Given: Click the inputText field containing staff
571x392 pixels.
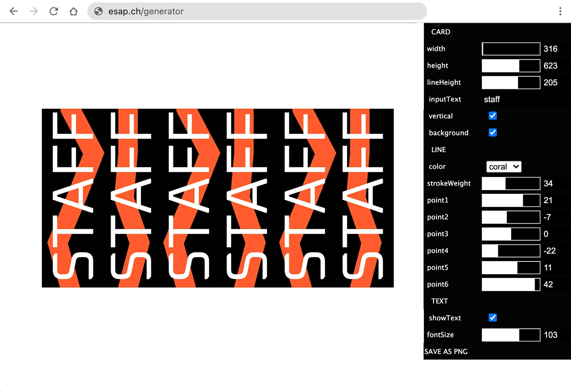Looking at the screenshot, I should click(525, 99).
